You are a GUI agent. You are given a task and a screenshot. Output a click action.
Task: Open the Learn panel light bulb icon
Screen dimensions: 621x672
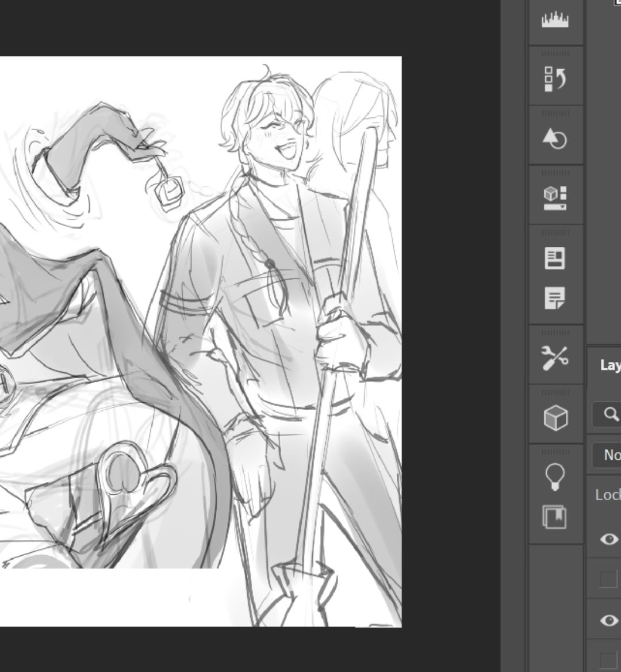555,476
